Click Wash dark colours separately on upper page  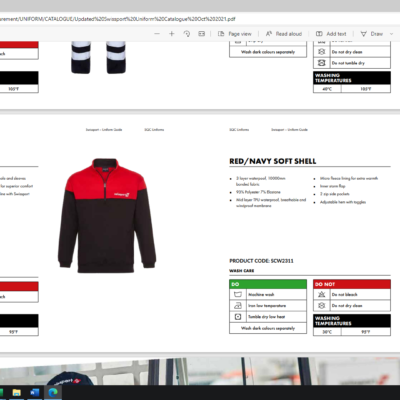[268, 52]
